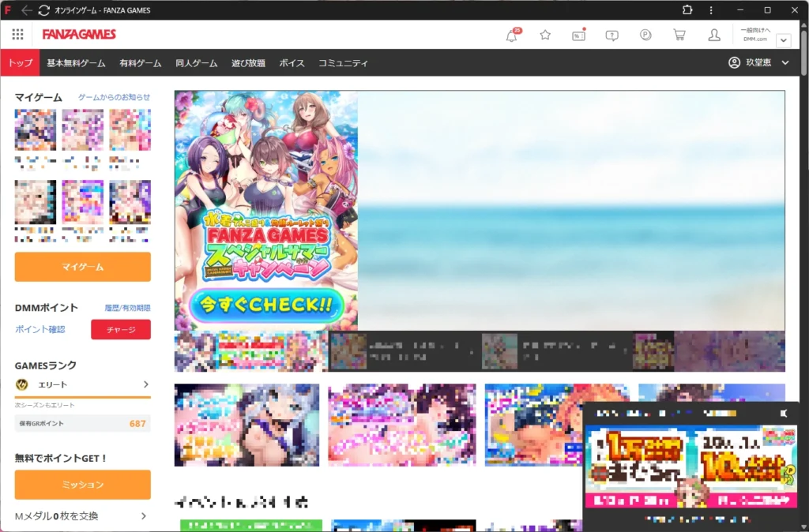Open the points P icon
Viewport: 809px width, 532px height.
645,35
